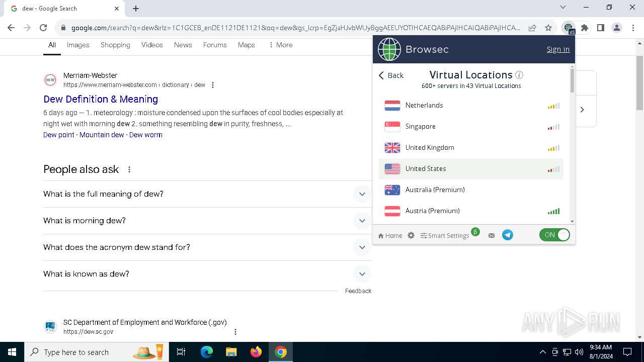Go to Browsec Home
Viewport: 644px width, 362px height.
(x=390, y=235)
